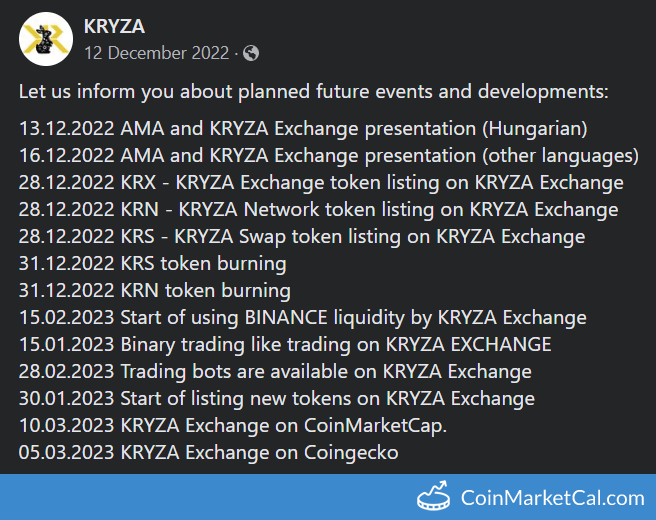Click the Trading bots available line
This screenshot has width=656, height=520.
[x=275, y=372]
